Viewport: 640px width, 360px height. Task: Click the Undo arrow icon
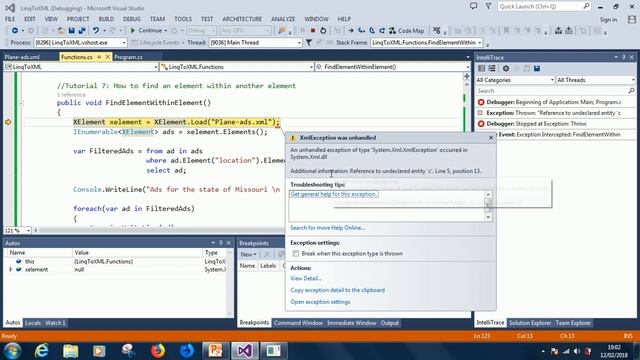pos(96,31)
